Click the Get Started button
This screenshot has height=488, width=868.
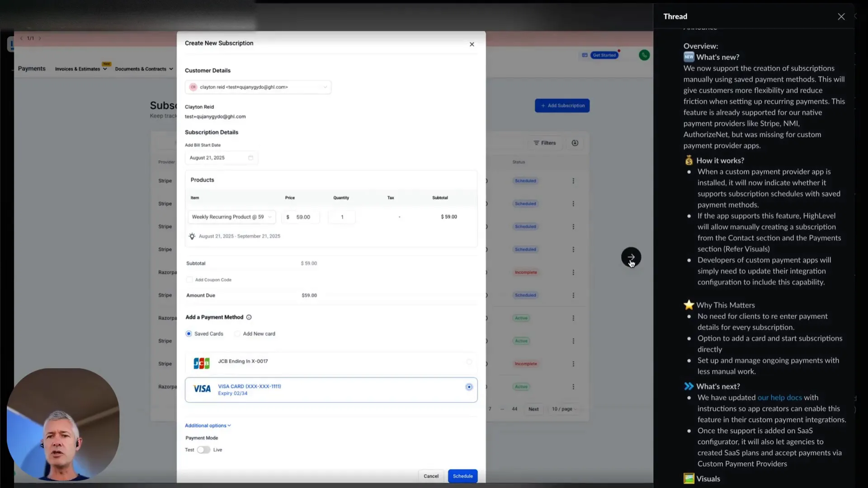pyautogui.click(x=604, y=55)
